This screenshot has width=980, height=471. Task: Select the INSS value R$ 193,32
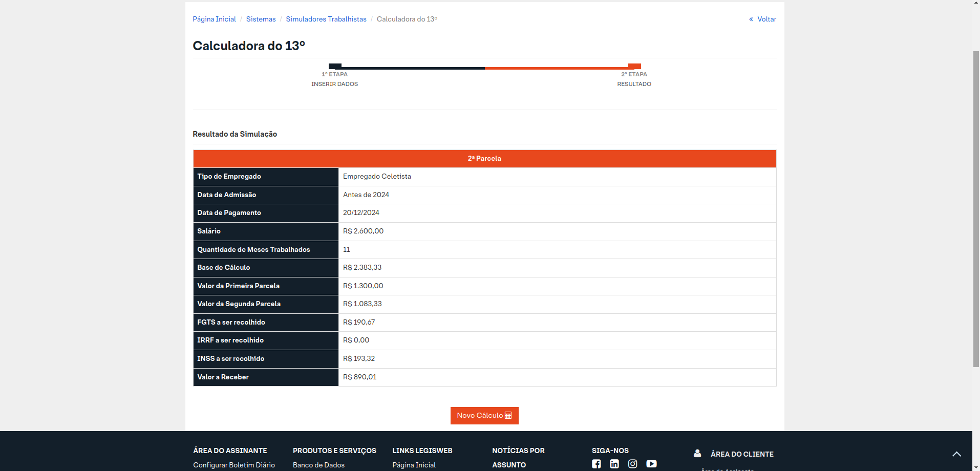pyautogui.click(x=359, y=359)
